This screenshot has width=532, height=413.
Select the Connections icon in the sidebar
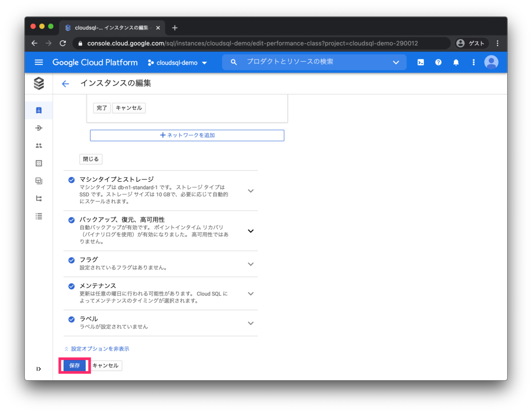(x=39, y=128)
